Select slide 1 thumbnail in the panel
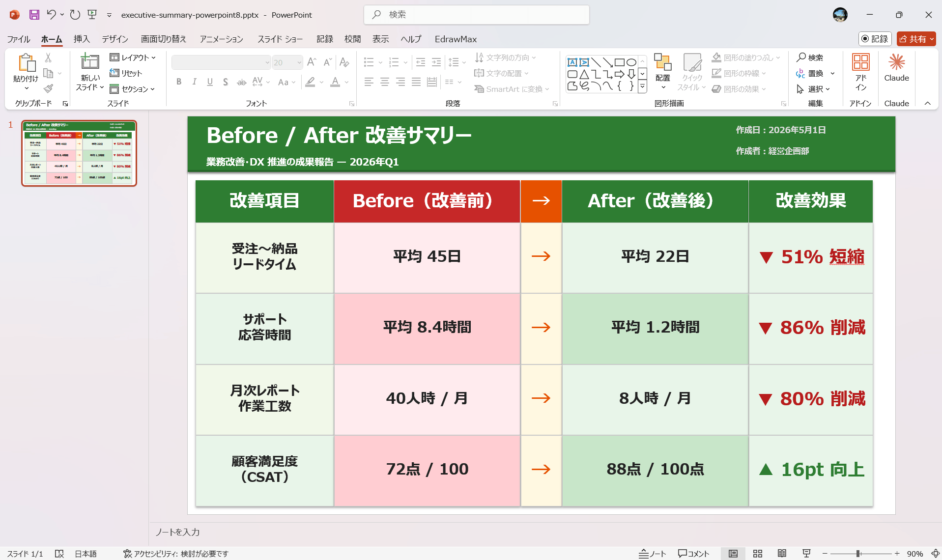 click(x=79, y=153)
